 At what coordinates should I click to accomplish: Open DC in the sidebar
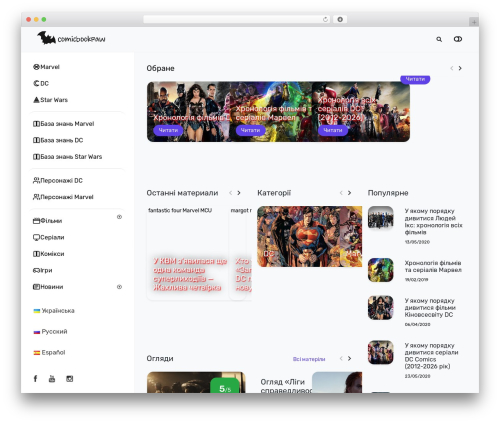(44, 83)
